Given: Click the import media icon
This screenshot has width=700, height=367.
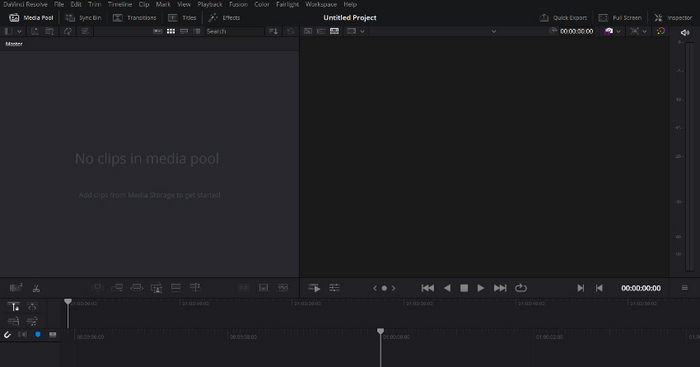Looking at the screenshot, I should 35,31.
